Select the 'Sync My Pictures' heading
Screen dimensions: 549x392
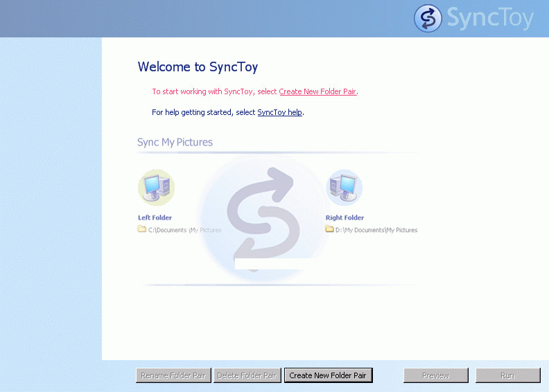pyautogui.click(x=175, y=142)
